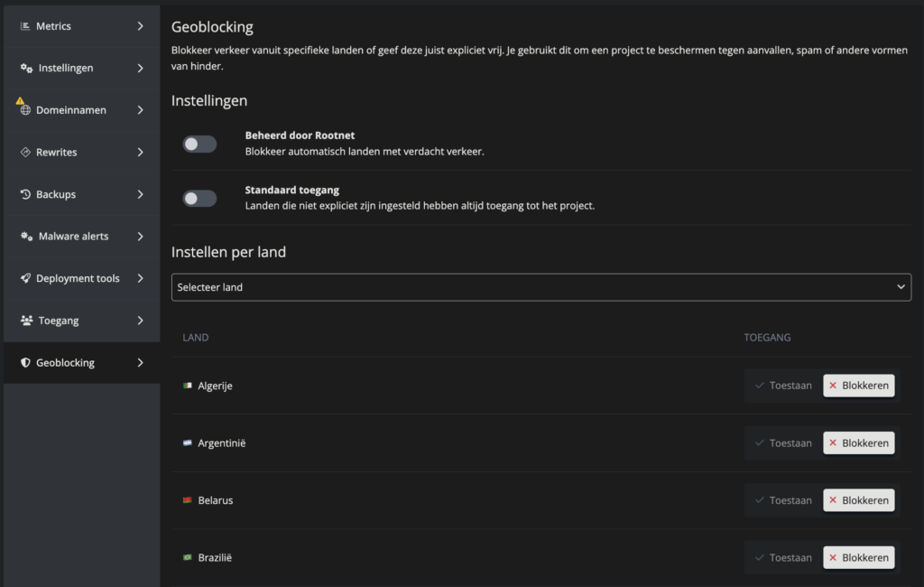The image size is (924, 587).
Task: Click Blokkeren for Belarus
Action: [x=859, y=500]
